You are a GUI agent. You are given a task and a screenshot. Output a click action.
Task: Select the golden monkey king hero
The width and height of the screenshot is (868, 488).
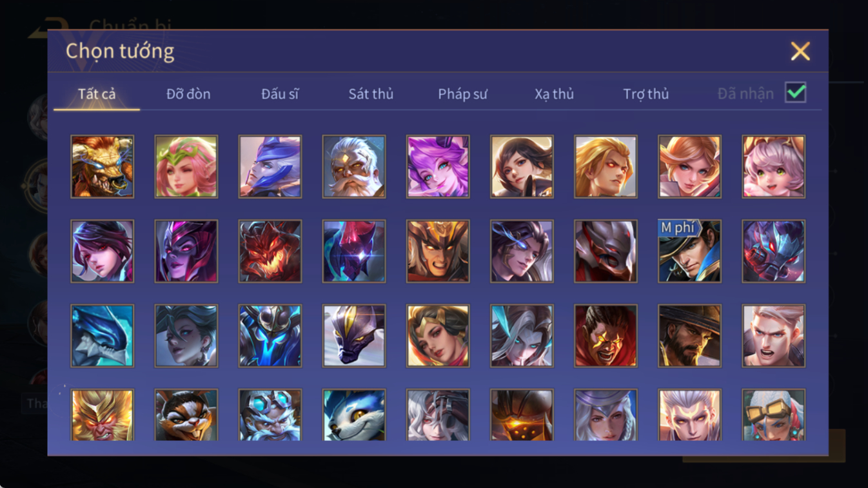pos(103,415)
